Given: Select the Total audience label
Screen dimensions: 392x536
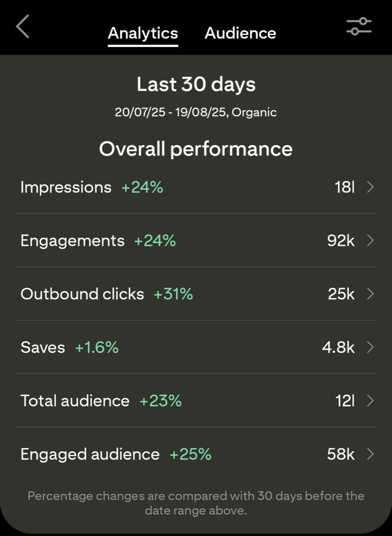Looking at the screenshot, I should [x=75, y=401].
